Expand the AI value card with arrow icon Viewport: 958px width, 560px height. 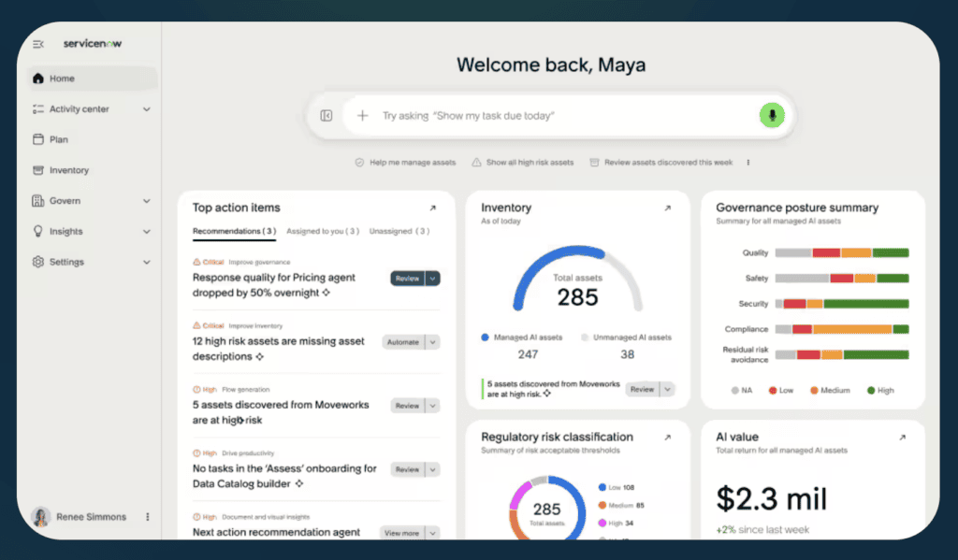tap(903, 438)
